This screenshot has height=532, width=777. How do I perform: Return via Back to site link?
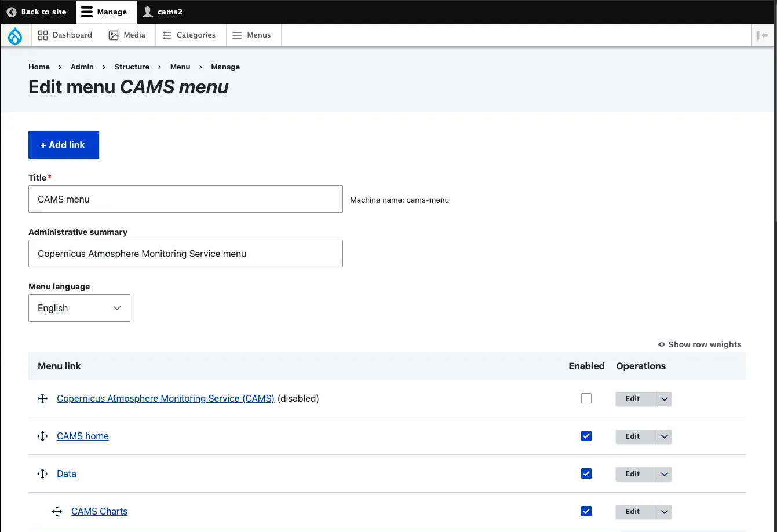pyautogui.click(x=37, y=12)
